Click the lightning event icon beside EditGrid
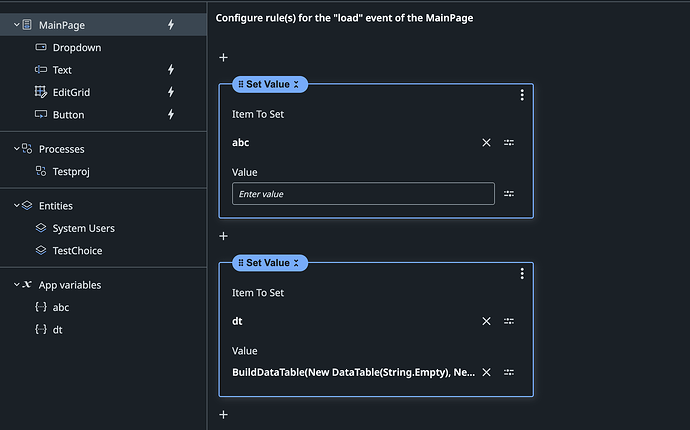Image resolution: width=690 pixels, height=430 pixels. point(170,92)
